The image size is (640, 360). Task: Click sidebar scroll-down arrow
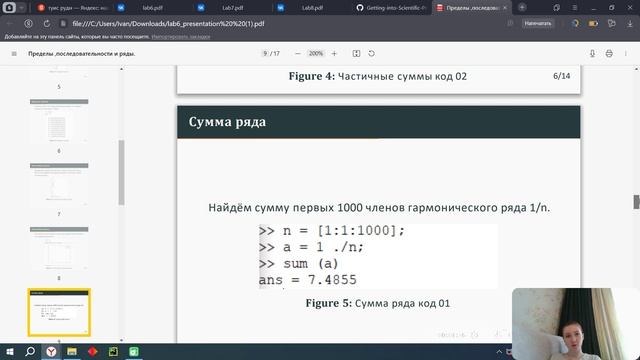(121, 340)
